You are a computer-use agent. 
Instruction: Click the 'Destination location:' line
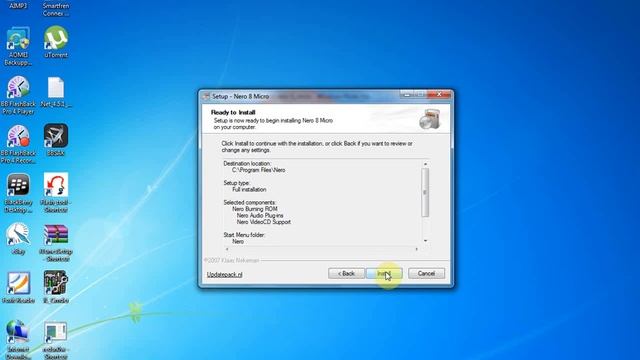(x=247, y=163)
